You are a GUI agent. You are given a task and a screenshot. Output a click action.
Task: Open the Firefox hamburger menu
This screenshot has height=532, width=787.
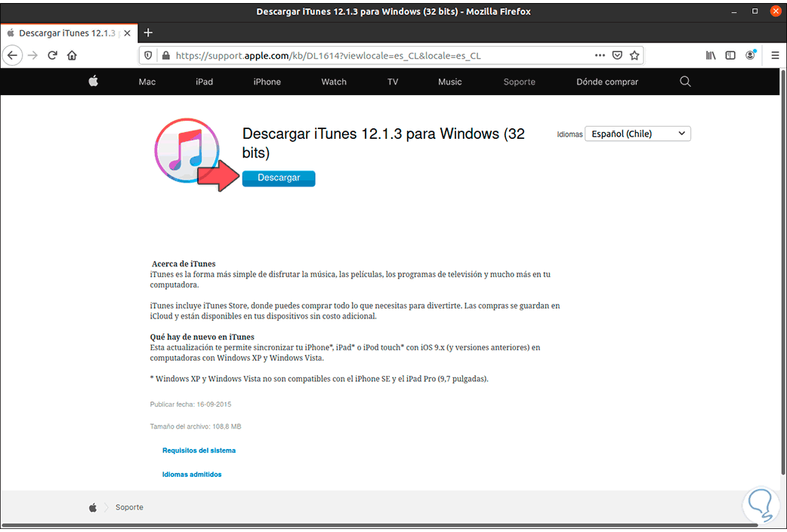coord(775,56)
